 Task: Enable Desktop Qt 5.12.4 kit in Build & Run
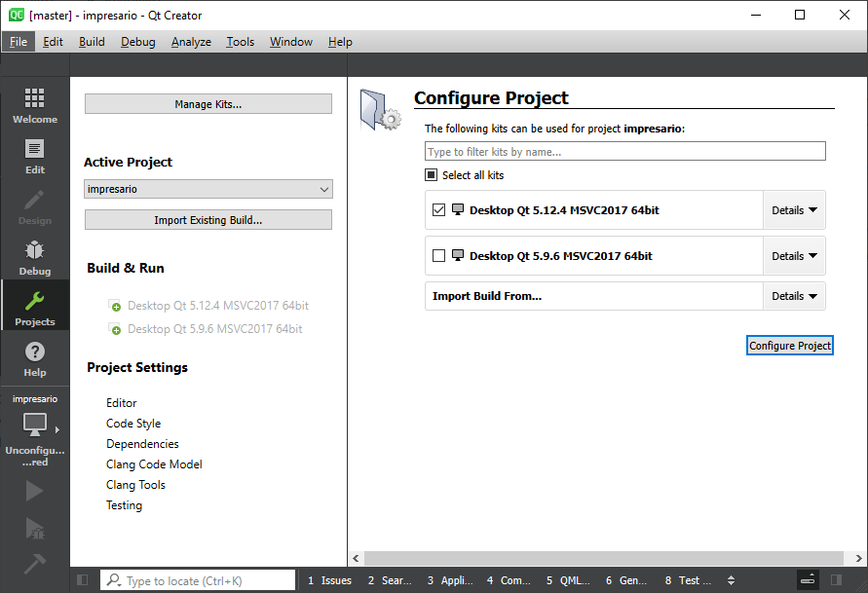[208, 306]
